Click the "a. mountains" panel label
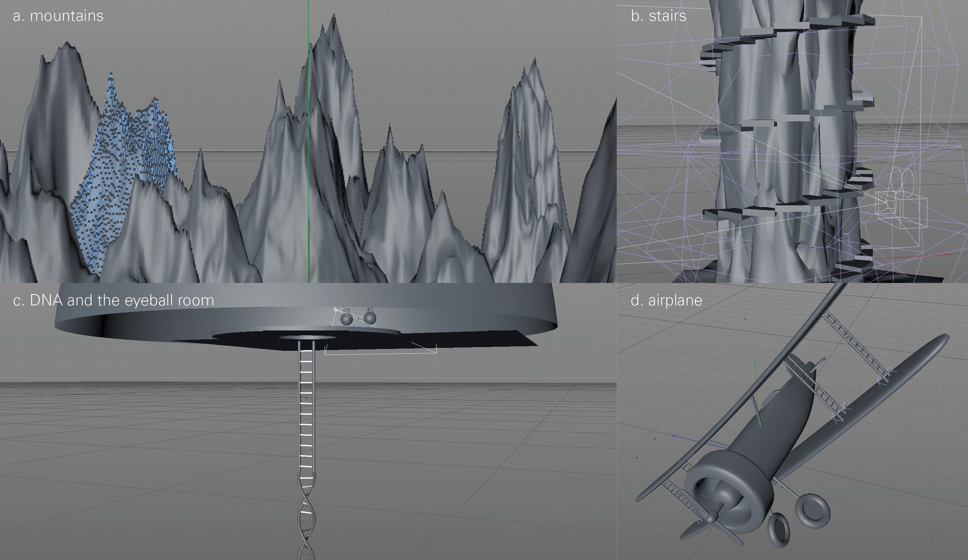 coord(58,16)
